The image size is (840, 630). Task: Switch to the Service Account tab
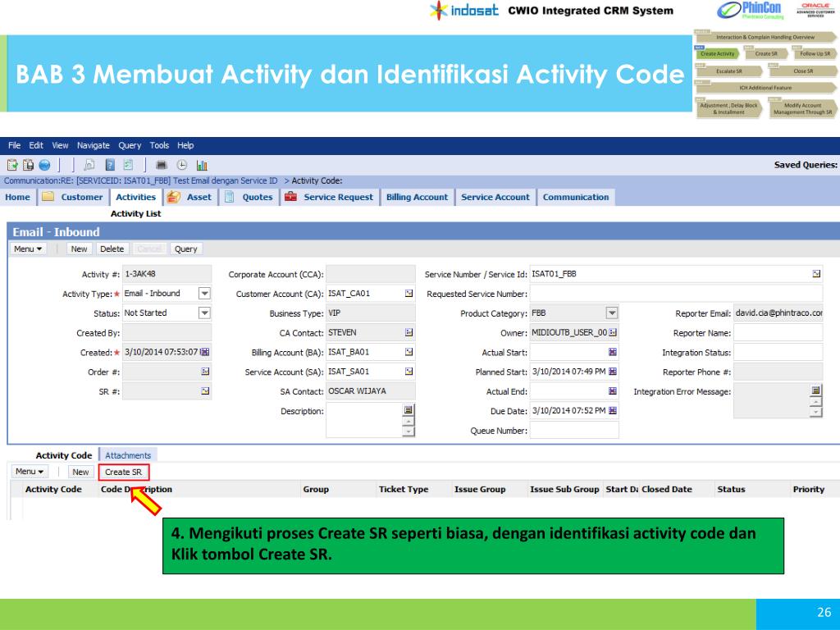(x=495, y=197)
